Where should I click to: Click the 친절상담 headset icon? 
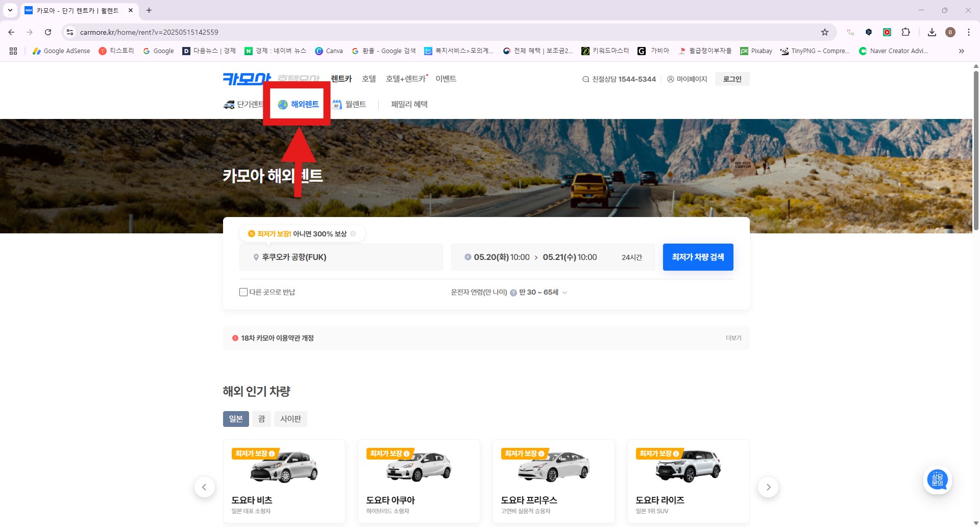(585, 79)
